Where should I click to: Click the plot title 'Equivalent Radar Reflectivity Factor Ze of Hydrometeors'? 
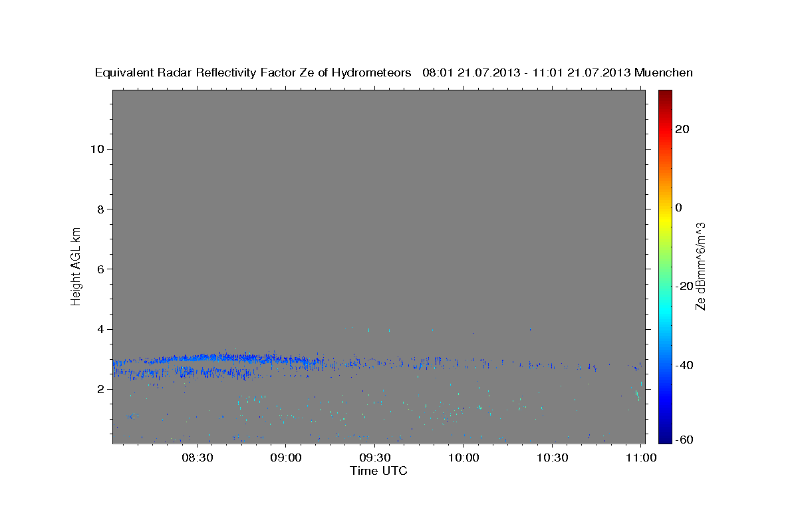[253, 73]
